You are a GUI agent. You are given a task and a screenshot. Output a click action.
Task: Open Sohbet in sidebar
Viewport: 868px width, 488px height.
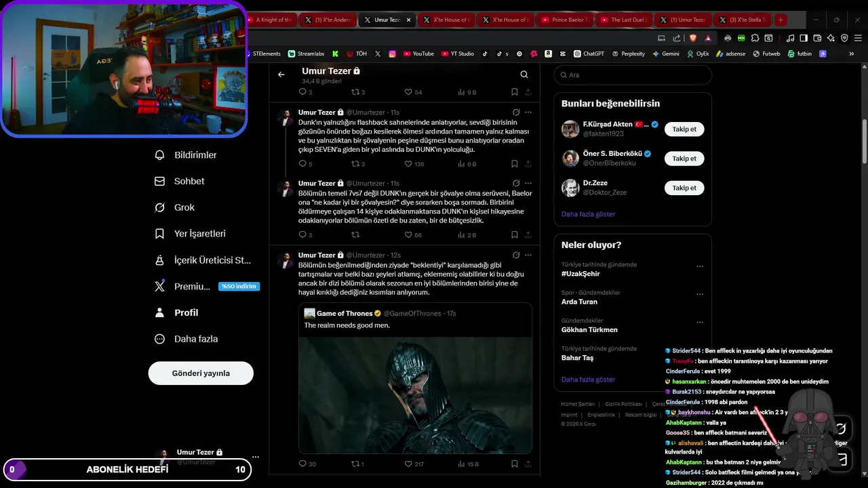(180, 181)
